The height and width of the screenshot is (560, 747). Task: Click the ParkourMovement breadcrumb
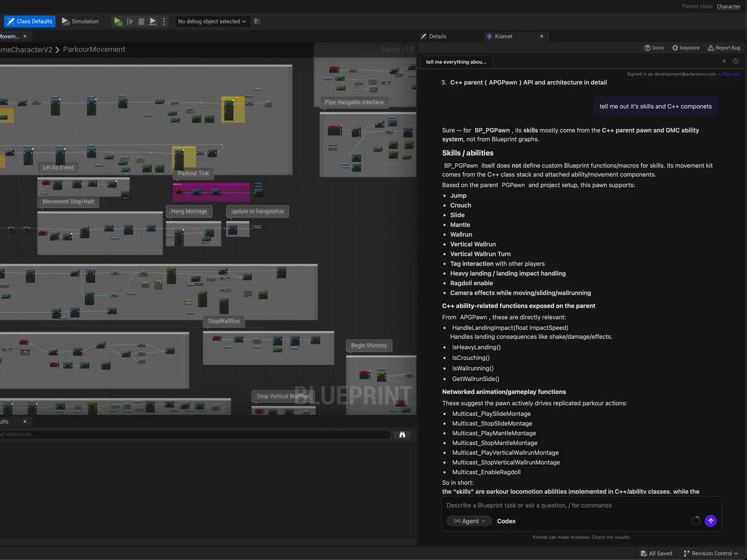pyautogui.click(x=94, y=49)
